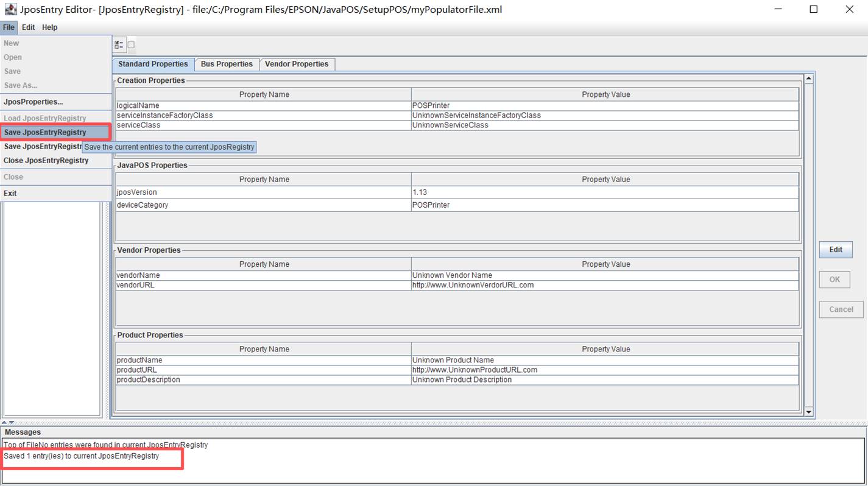
Task: Click the greyed-out OK button
Action: coord(834,280)
